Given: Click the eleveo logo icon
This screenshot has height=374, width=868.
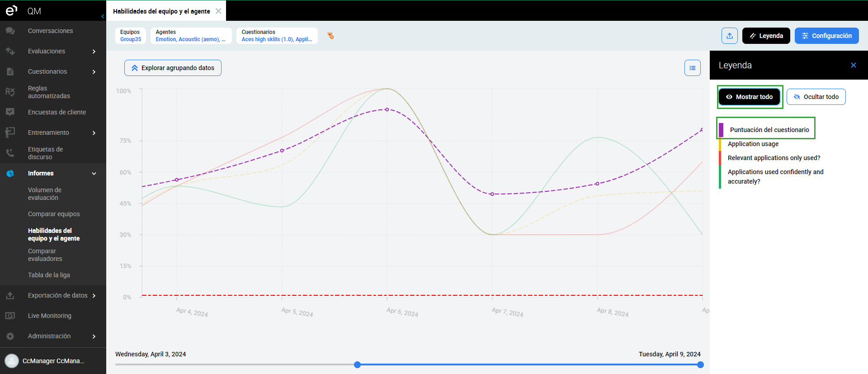Looking at the screenshot, I should [x=11, y=10].
